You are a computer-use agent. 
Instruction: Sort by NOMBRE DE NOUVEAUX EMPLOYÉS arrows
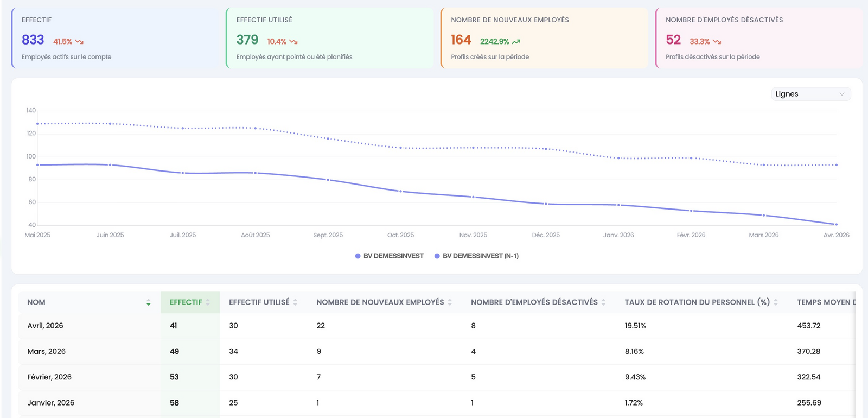pyautogui.click(x=450, y=302)
